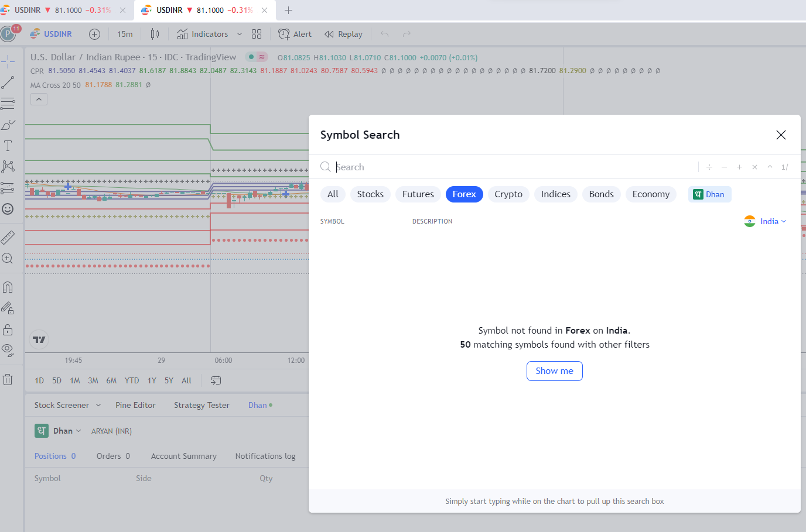Select the Text annotation tool
Viewport: 806px width, 532px height.
pos(8,146)
